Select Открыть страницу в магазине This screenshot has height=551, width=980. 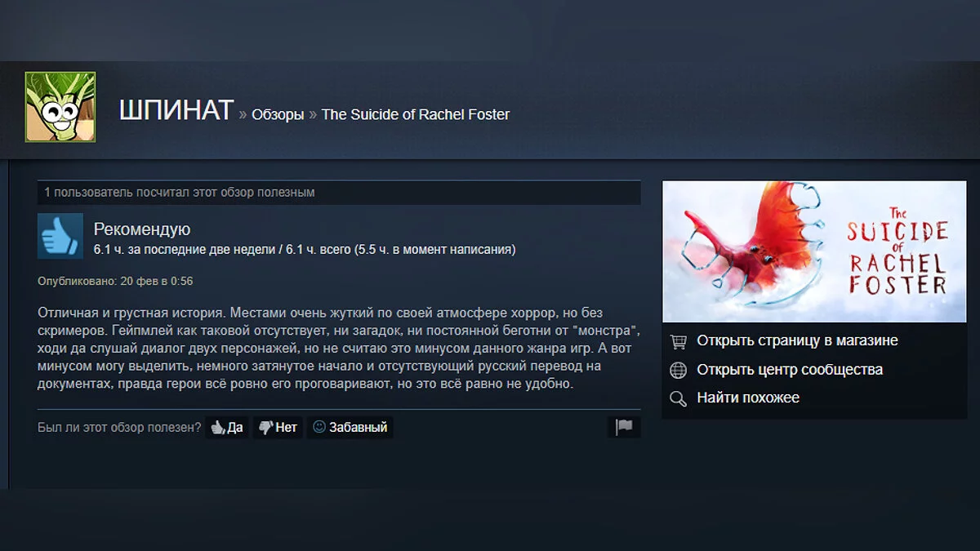click(797, 341)
